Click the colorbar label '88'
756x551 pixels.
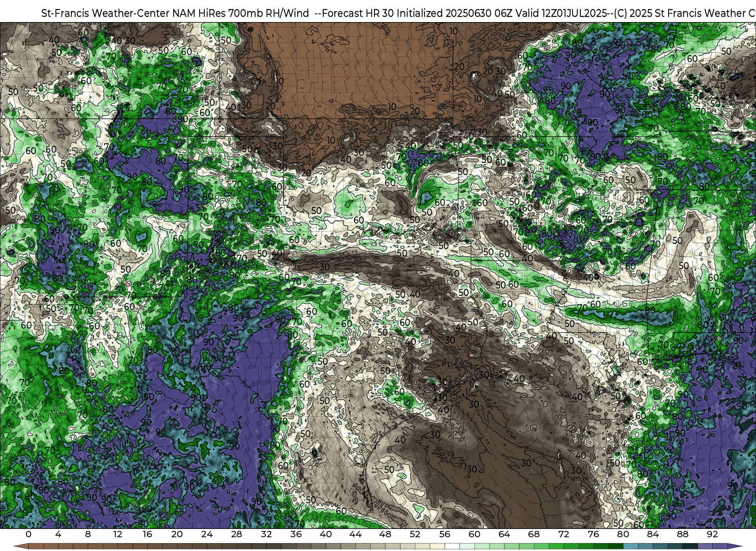[x=683, y=534]
